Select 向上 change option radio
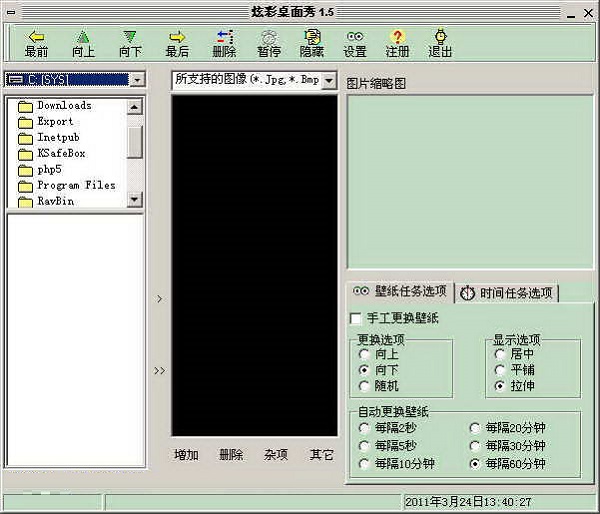 364,354
